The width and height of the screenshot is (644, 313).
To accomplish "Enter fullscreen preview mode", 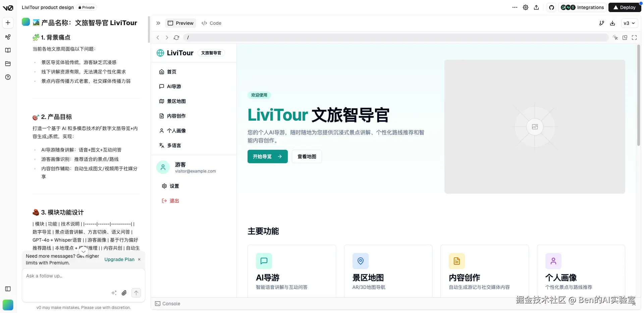I will click(x=634, y=38).
